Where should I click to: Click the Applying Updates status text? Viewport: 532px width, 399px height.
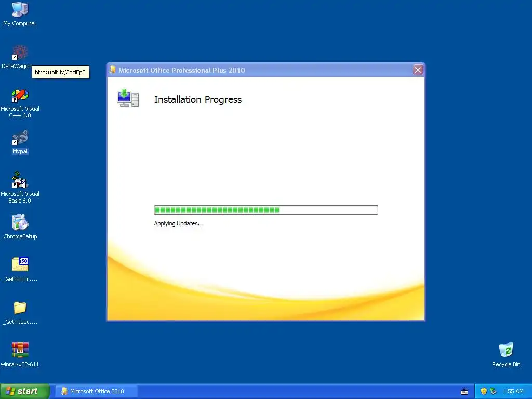tap(179, 223)
